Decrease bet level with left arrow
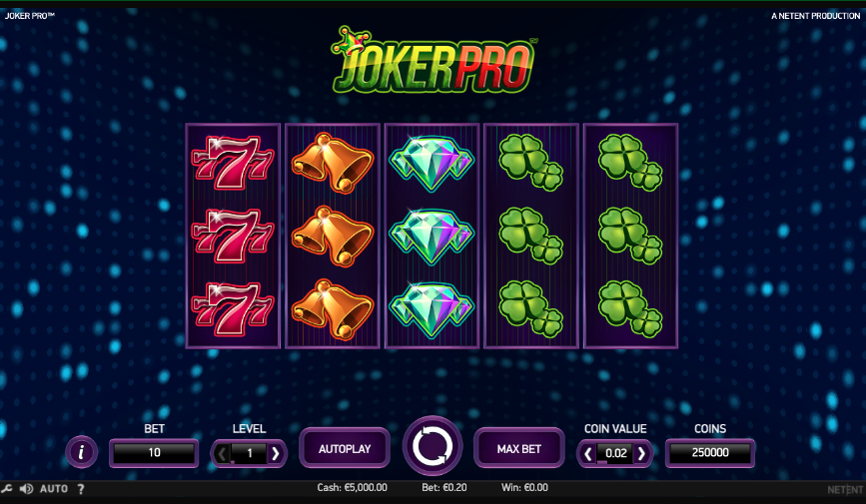The width and height of the screenshot is (866, 504). click(222, 454)
